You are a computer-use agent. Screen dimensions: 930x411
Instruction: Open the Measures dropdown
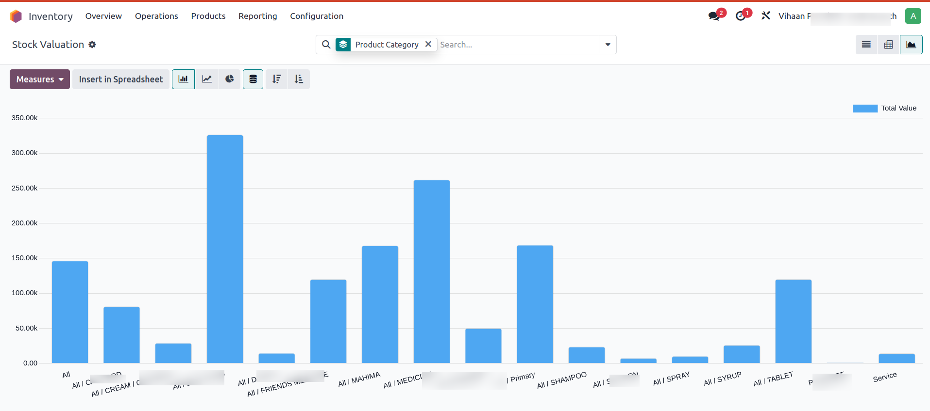coord(40,79)
